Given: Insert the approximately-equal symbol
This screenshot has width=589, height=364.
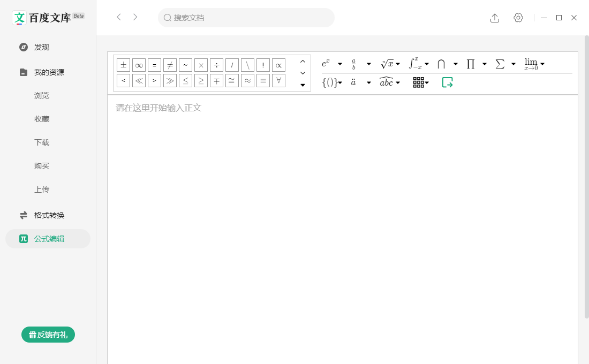Looking at the screenshot, I should [247, 81].
